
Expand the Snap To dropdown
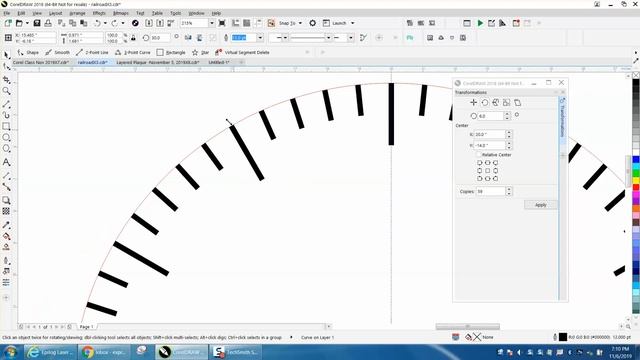coord(300,23)
